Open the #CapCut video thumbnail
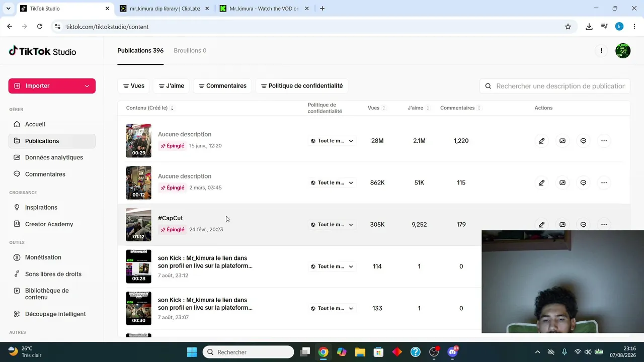The height and width of the screenshot is (362, 644). (138, 225)
